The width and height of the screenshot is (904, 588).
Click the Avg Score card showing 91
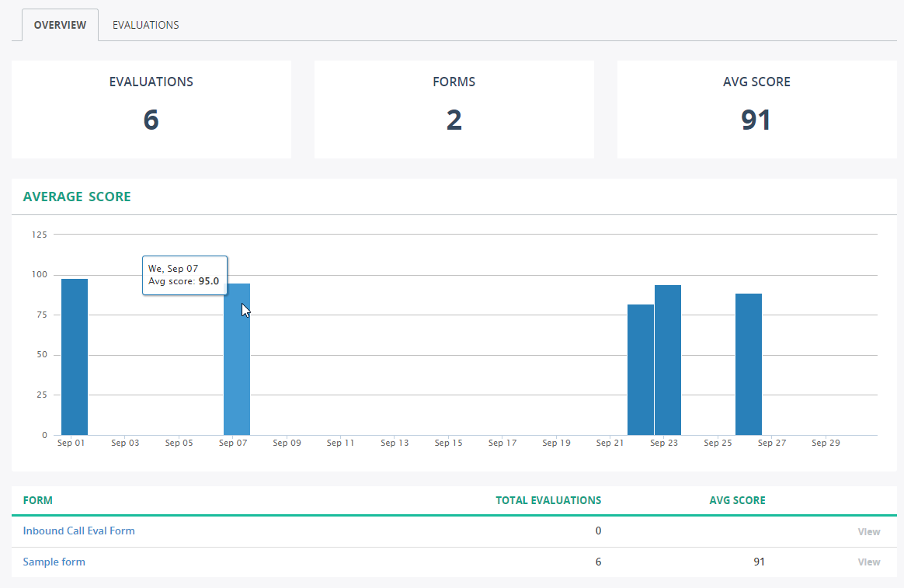coord(756,110)
